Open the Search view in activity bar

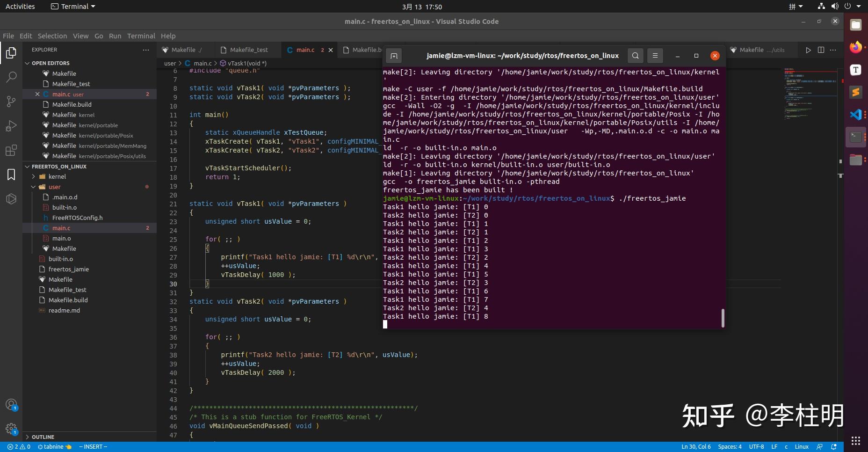11,77
